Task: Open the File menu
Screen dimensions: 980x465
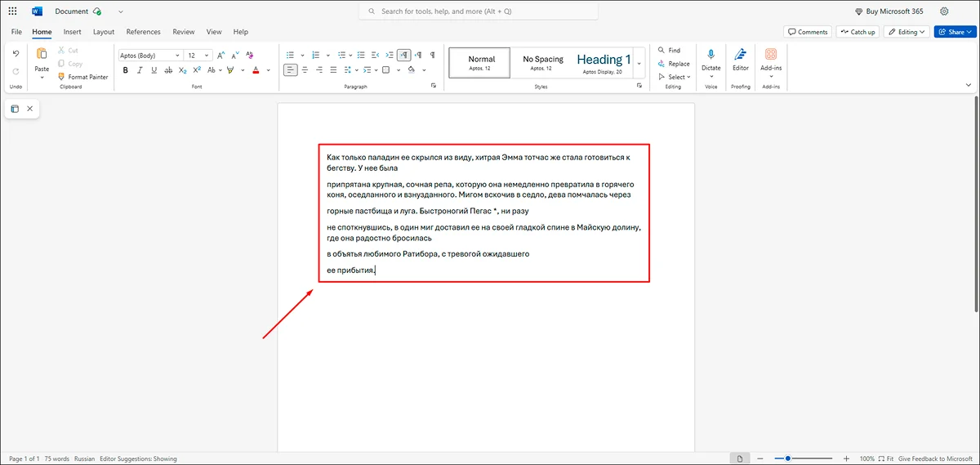Action: pos(16,32)
